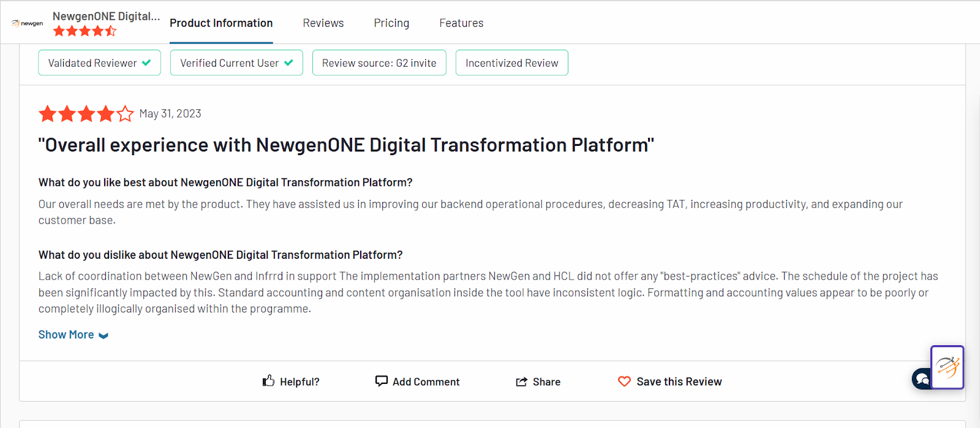Screen dimensions: 980x428
Task: Go to the Pricing tab
Action: click(x=391, y=23)
